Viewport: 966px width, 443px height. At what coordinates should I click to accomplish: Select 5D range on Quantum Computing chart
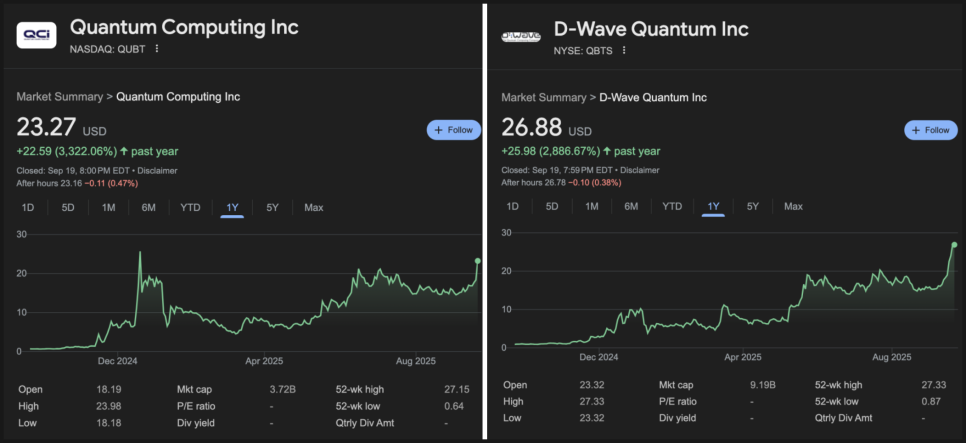pos(68,208)
